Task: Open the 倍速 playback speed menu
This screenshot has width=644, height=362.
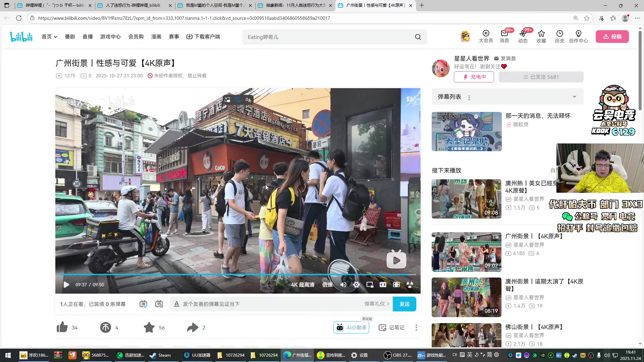Action: (x=327, y=285)
